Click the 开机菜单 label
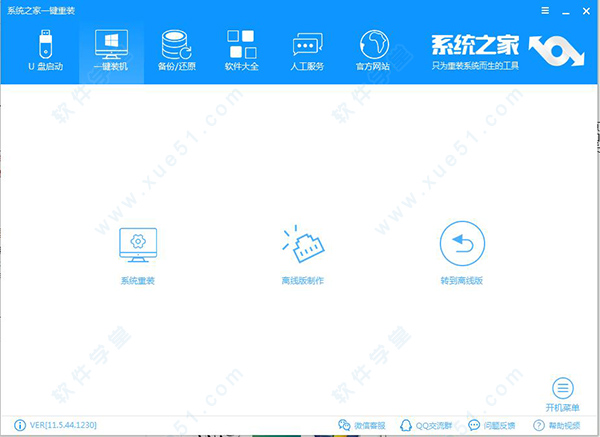 pyautogui.click(x=562, y=408)
